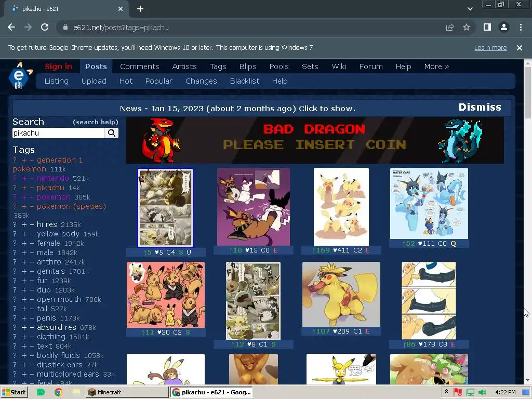Viewport: 532px width, 399px height.
Task: Dismiss the news banner
Action: point(480,107)
